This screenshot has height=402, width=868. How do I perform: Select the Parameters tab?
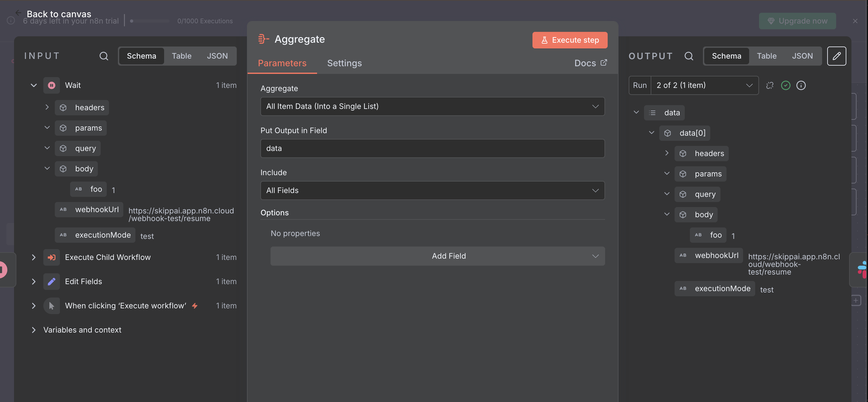point(282,63)
